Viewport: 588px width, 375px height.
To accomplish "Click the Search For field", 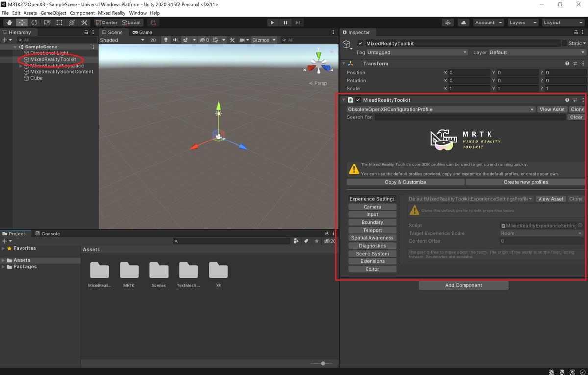I will click(470, 117).
